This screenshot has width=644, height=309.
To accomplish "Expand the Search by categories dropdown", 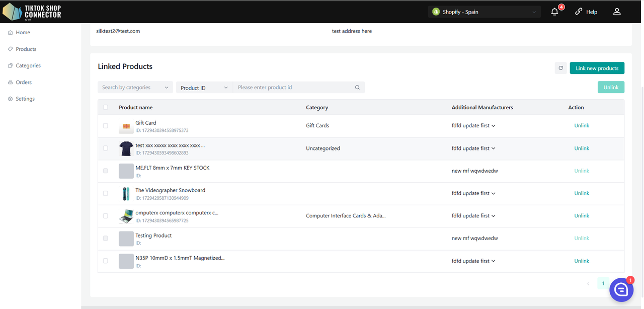I will (x=135, y=88).
